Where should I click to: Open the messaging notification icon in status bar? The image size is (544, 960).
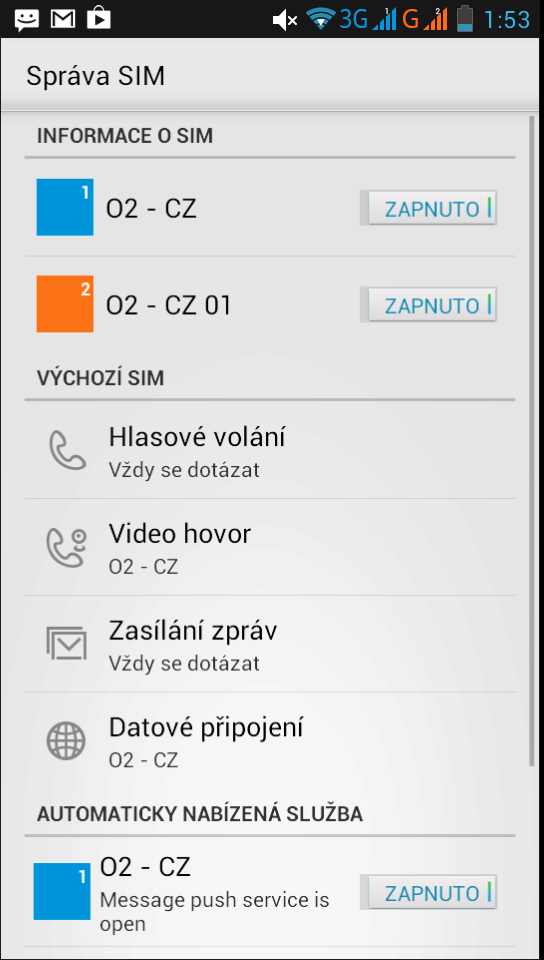[x=26, y=19]
